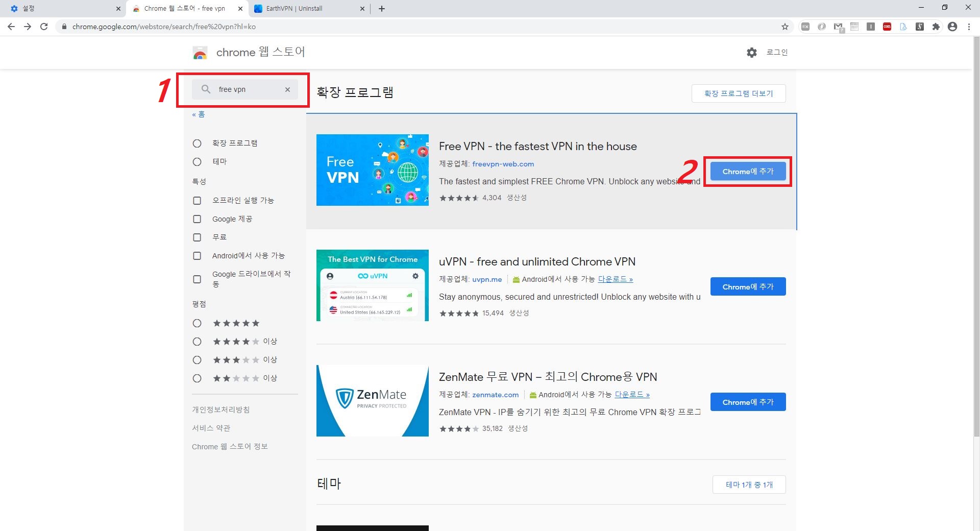Click the gray Ex extension icon
The width and height of the screenshot is (980, 531).
805,27
